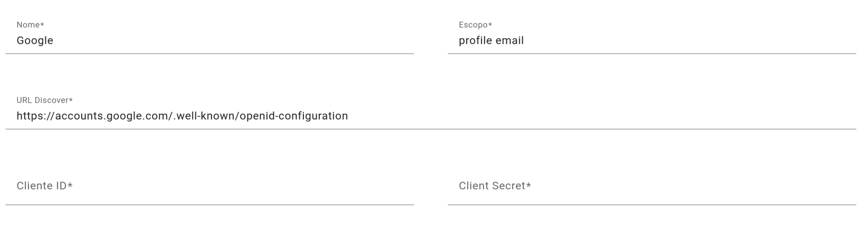Click "openid-configuration" in the URL
Image resolution: width=868 pixels, height=230 pixels.
[295, 116]
